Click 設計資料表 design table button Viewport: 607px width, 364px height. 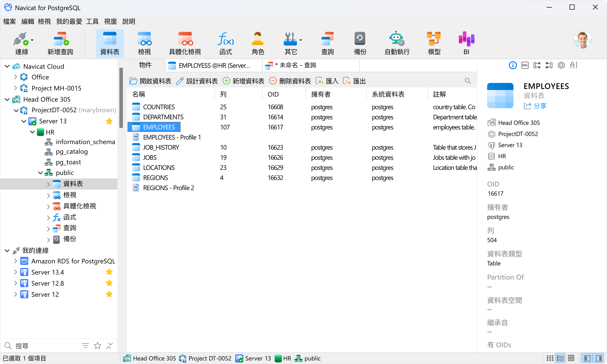pyautogui.click(x=197, y=81)
